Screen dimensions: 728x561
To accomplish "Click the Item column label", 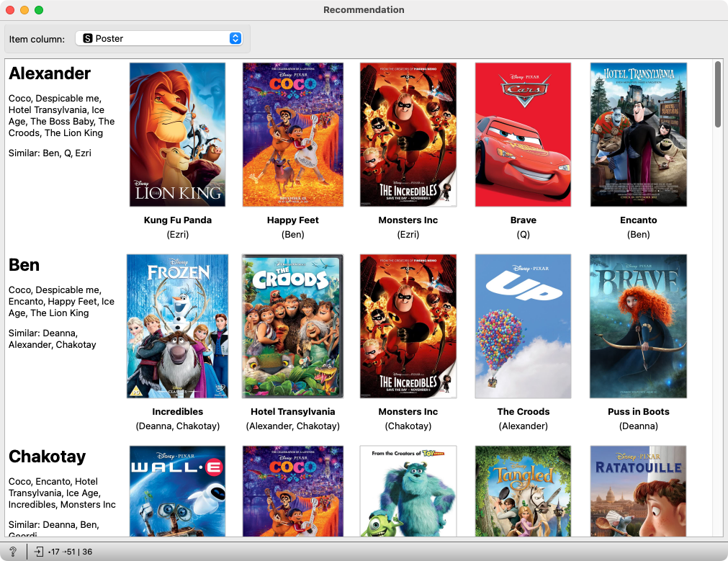I will pyautogui.click(x=37, y=39).
